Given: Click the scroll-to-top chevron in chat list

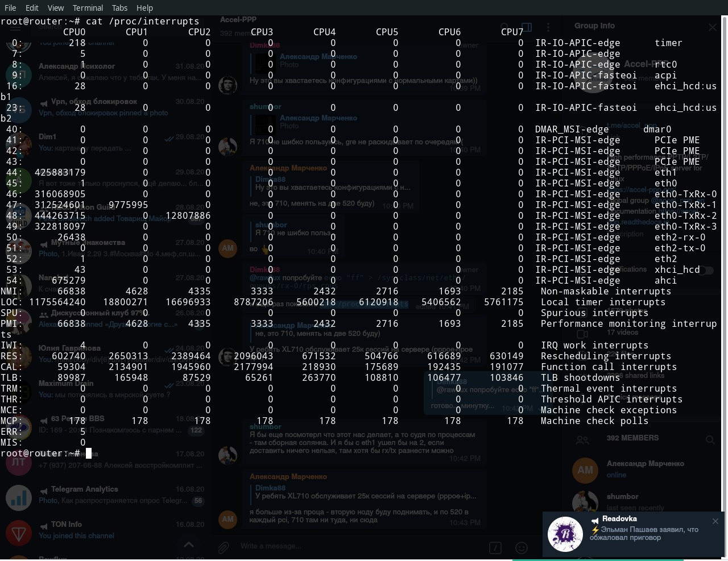Looking at the screenshot, I should [x=189, y=545].
